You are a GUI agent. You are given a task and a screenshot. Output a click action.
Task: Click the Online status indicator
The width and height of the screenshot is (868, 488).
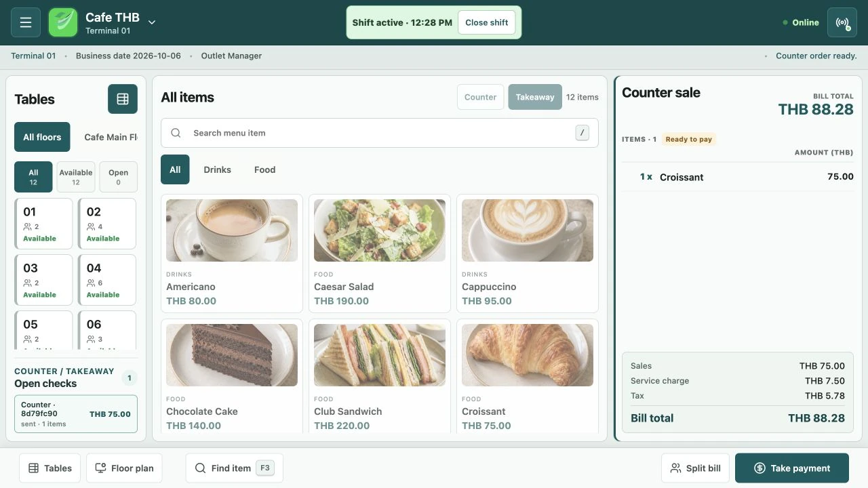pos(801,22)
